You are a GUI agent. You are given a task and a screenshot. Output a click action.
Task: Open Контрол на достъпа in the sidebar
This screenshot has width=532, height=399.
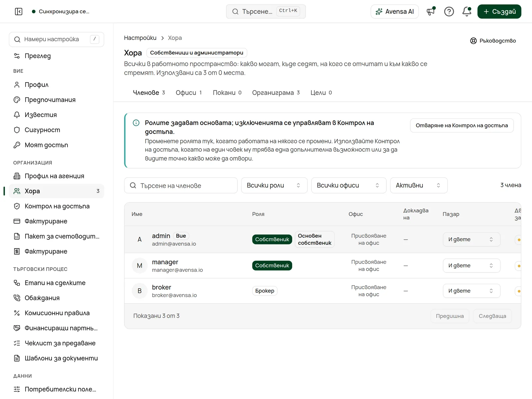click(57, 206)
